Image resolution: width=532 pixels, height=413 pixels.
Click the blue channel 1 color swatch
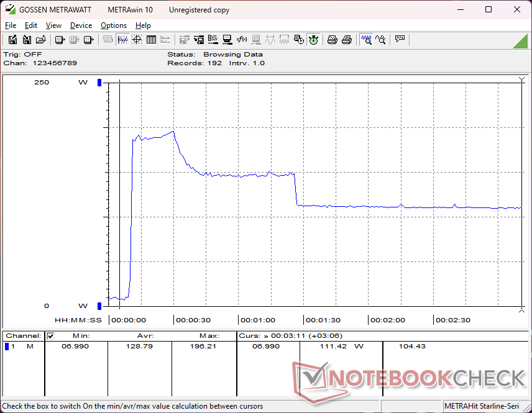pyautogui.click(x=7, y=347)
